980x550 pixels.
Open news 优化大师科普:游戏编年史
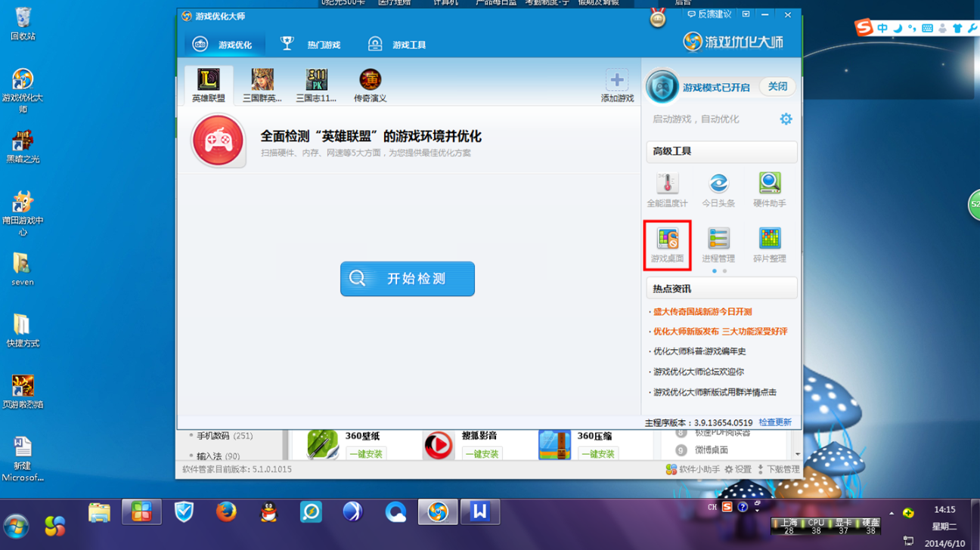click(699, 351)
